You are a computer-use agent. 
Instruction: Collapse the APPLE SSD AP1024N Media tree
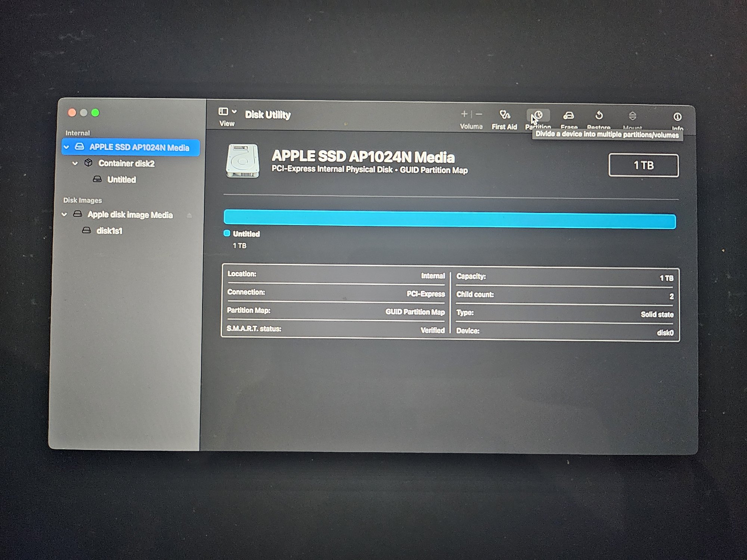click(67, 147)
